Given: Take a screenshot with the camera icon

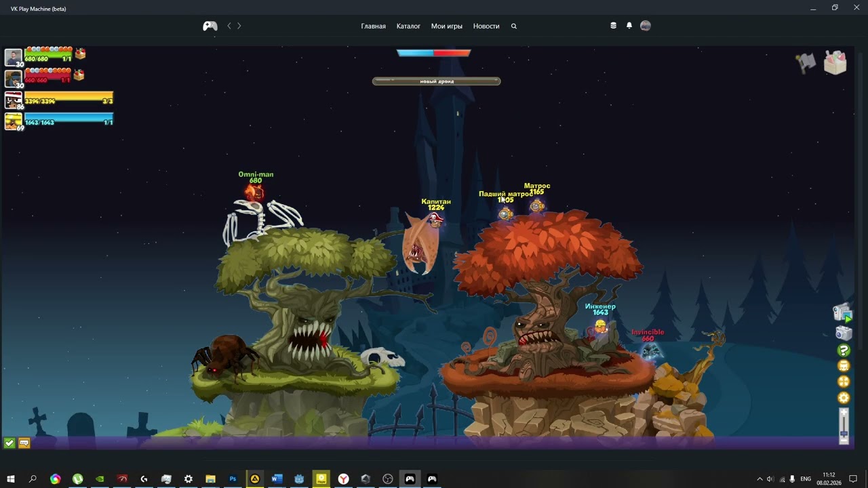Looking at the screenshot, I should point(844,333).
